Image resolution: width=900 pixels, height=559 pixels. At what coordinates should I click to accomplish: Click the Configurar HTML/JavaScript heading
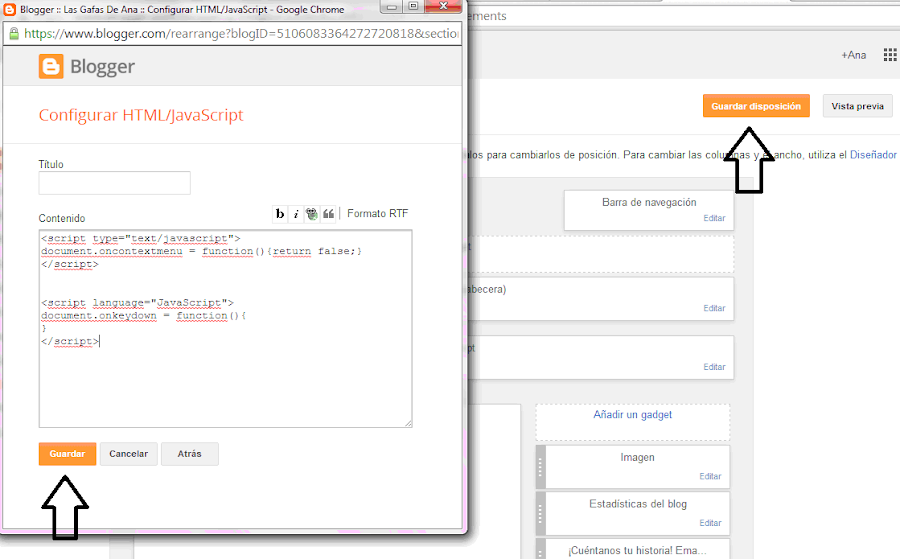tap(141, 115)
